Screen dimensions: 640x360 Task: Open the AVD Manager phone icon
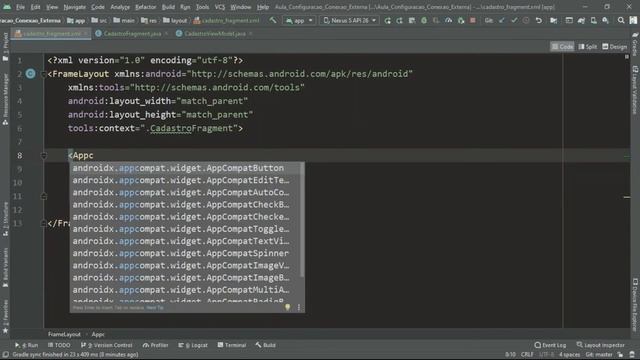pos(593,20)
